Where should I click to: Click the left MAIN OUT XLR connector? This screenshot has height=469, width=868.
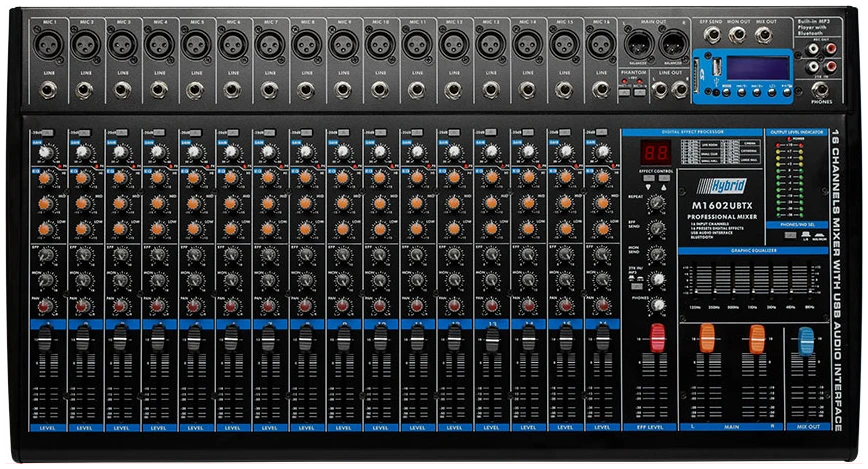coord(639,44)
